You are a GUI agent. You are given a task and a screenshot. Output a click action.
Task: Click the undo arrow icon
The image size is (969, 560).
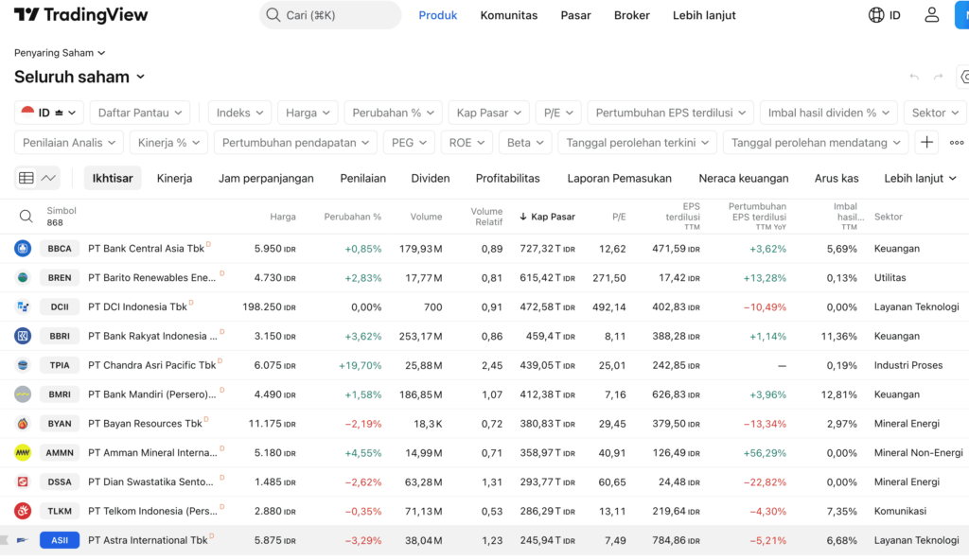(914, 77)
